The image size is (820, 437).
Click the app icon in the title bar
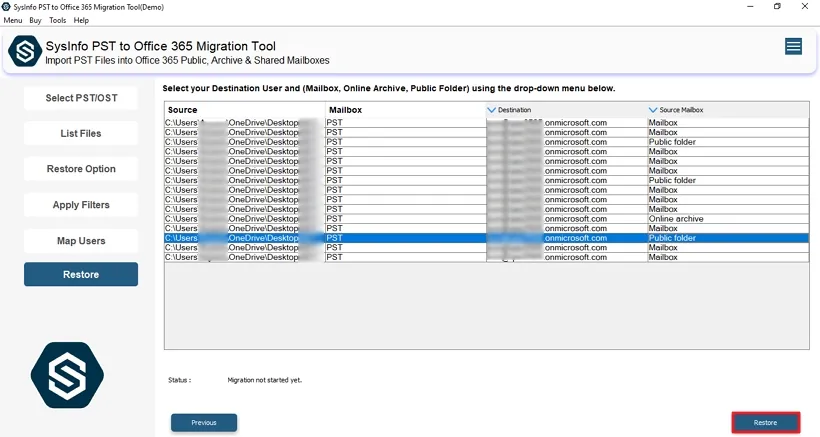pos(8,7)
